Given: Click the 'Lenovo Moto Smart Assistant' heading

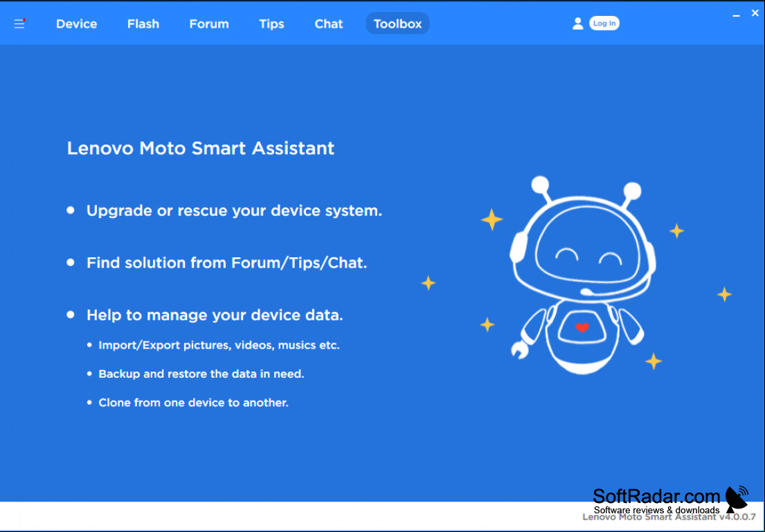Looking at the screenshot, I should [201, 148].
